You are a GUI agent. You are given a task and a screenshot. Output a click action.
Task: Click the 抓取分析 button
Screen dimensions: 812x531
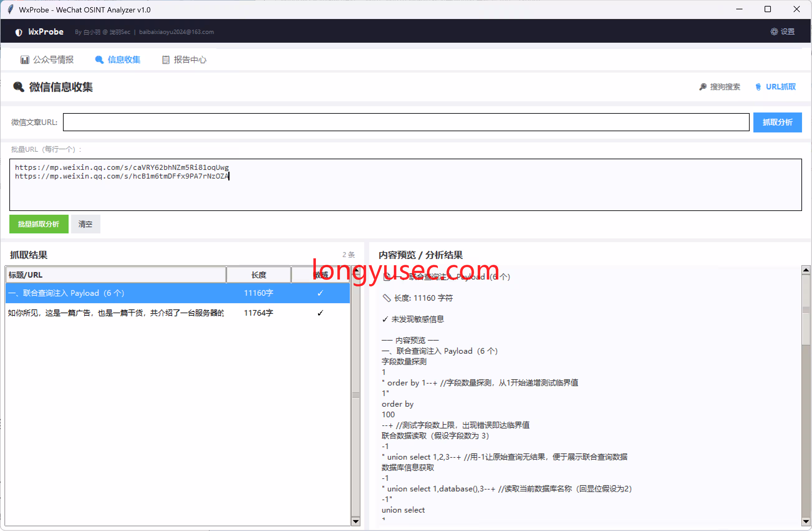pyautogui.click(x=777, y=122)
